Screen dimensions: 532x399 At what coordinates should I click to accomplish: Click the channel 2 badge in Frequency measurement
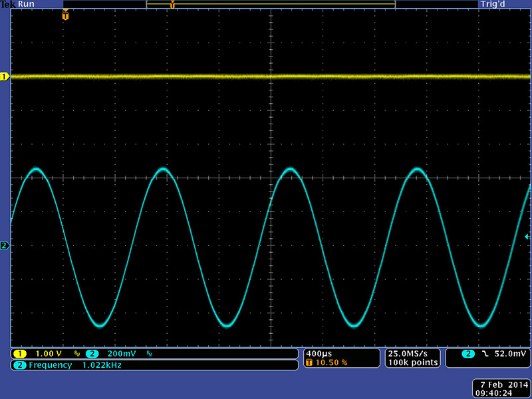(19, 365)
